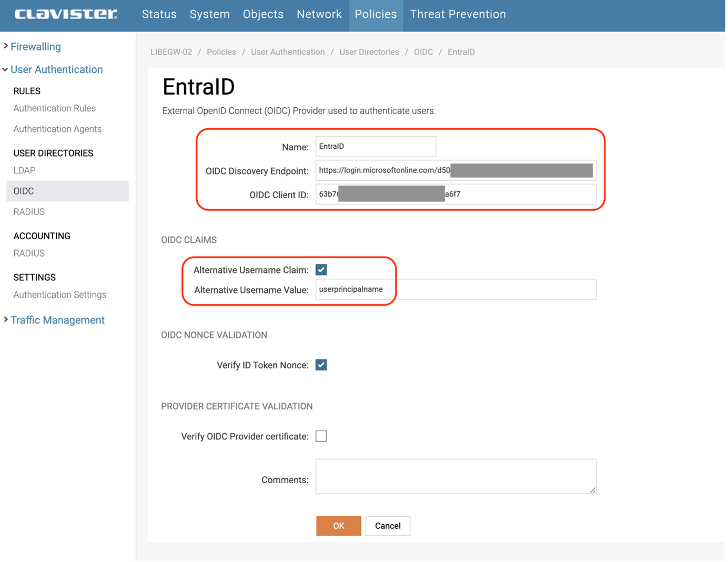Open RADIUS under User Directories
Viewport: 728px width, 562px height.
pos(29,212)
